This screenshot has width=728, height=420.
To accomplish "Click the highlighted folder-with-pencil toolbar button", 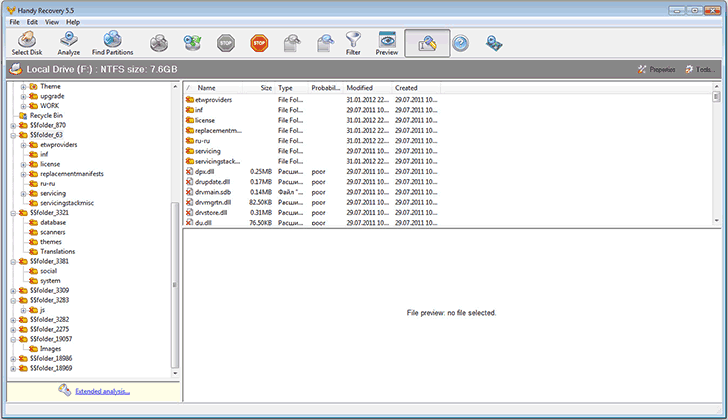I will [427, 44].
